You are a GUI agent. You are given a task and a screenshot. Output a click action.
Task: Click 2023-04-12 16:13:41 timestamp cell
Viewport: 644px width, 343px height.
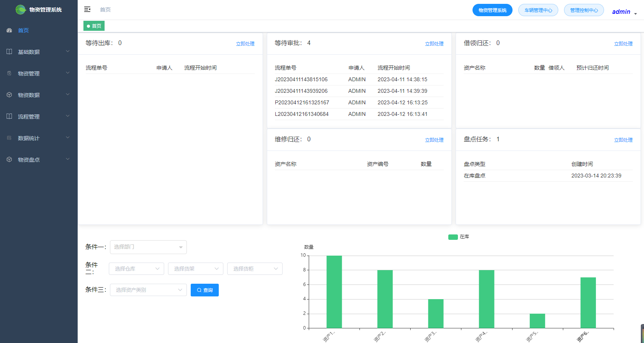[x=403, y=114]
